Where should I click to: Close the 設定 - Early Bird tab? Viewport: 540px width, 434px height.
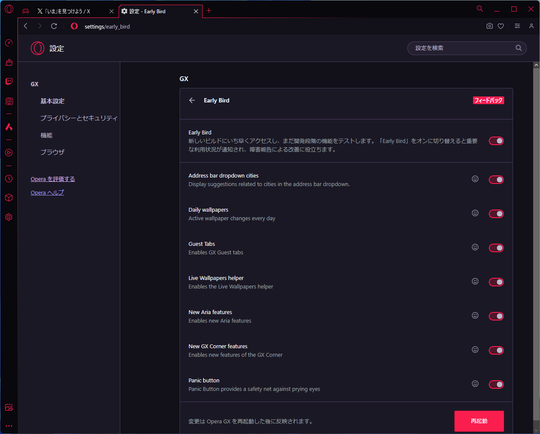pyautogui.click(x=196, y=11)
